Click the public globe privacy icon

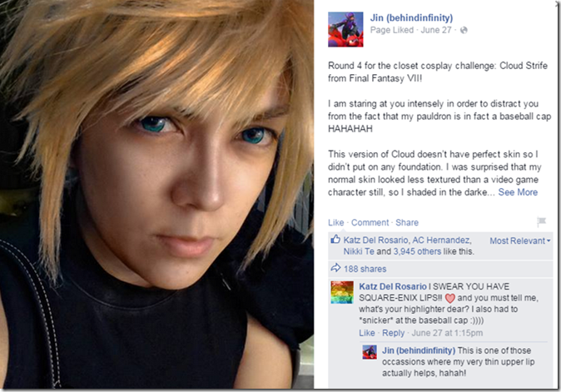pyautogui.click(x=464, y=30)
